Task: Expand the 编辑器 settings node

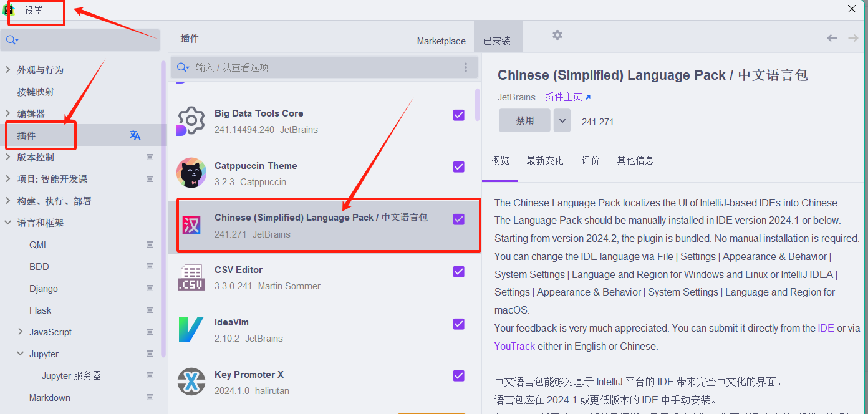Action: point(7,113)
